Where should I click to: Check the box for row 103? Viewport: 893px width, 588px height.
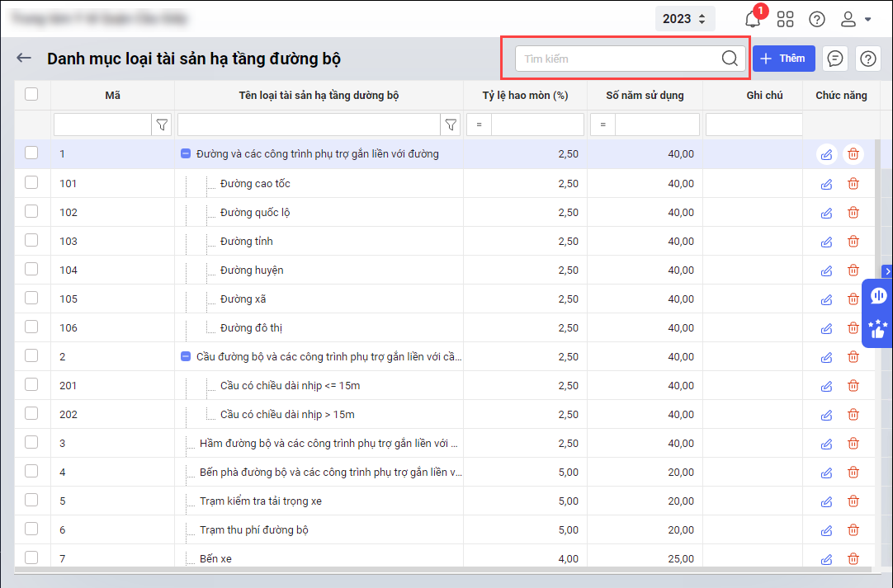pyautogui.click(x=31, y=241)
